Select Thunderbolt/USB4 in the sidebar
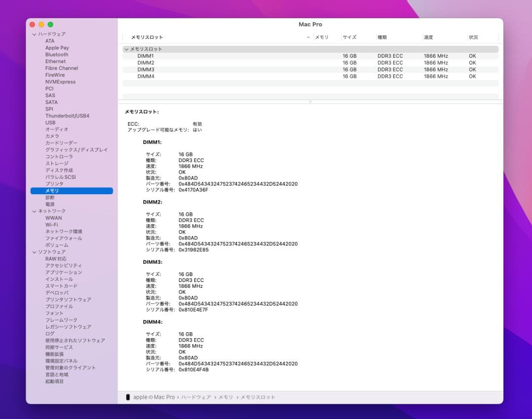The height and width of the screenshot is (419, 532). 67,115
